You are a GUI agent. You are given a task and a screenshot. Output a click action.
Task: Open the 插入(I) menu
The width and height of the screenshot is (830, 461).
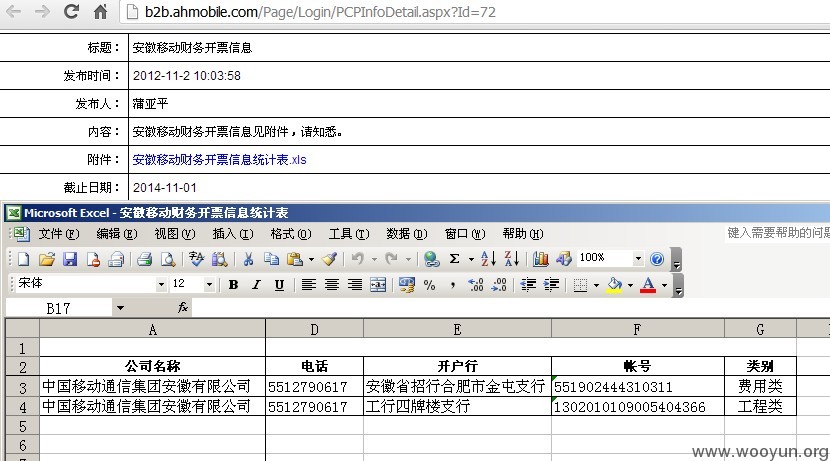coord(233,233)
